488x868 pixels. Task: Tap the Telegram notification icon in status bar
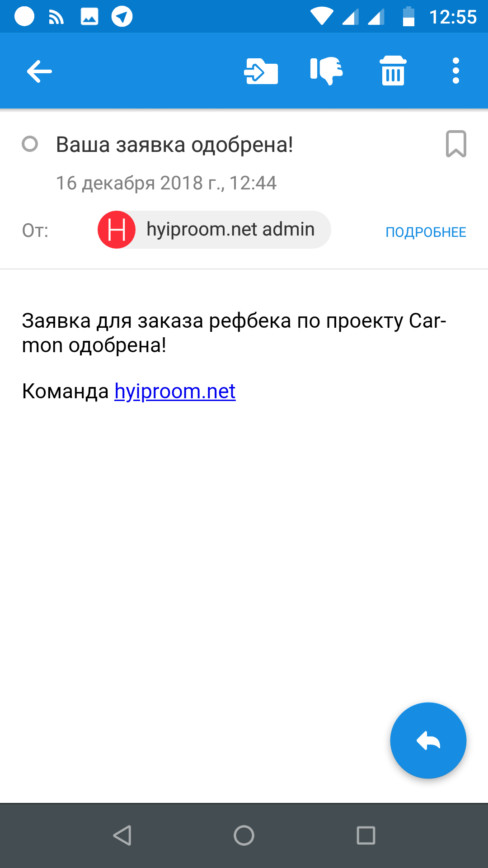coord(122,17)
